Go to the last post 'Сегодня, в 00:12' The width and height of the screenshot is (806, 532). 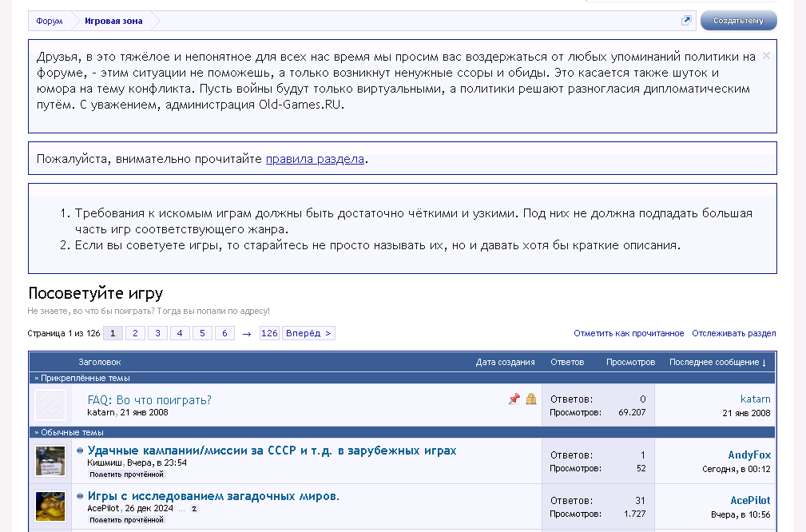tap(737, 469)
